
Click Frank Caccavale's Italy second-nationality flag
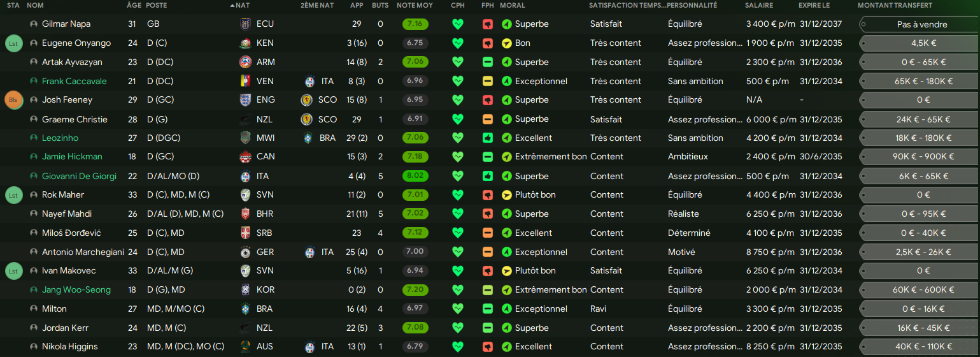coord(310,82)
